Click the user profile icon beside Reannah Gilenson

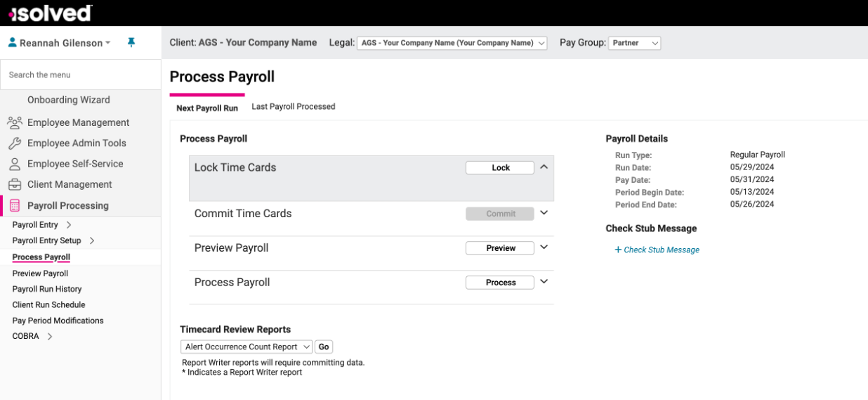[x=12, y=43]
